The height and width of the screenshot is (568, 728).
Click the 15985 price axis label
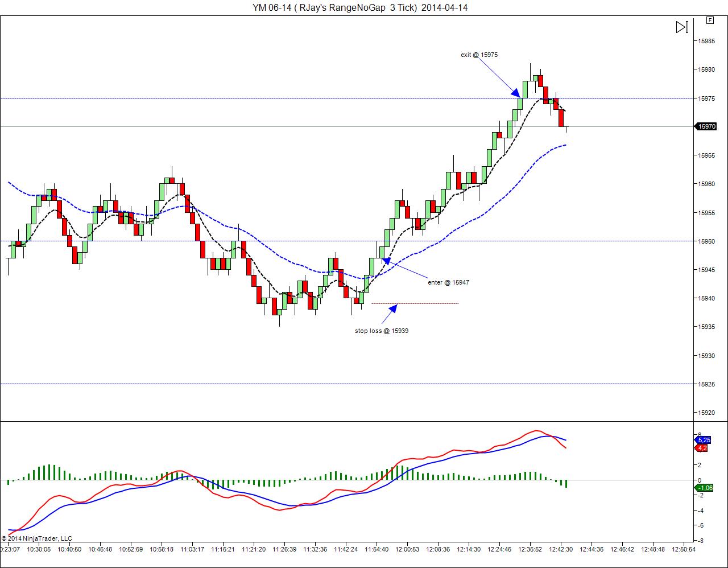click(x=706, y=41)
